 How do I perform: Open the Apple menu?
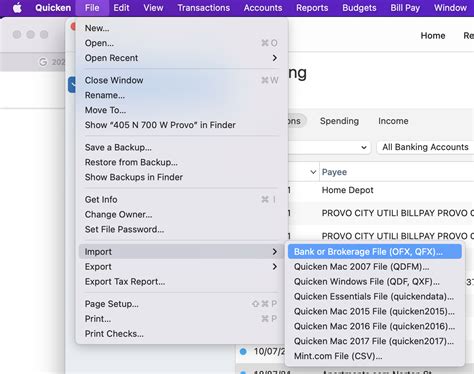17,8
